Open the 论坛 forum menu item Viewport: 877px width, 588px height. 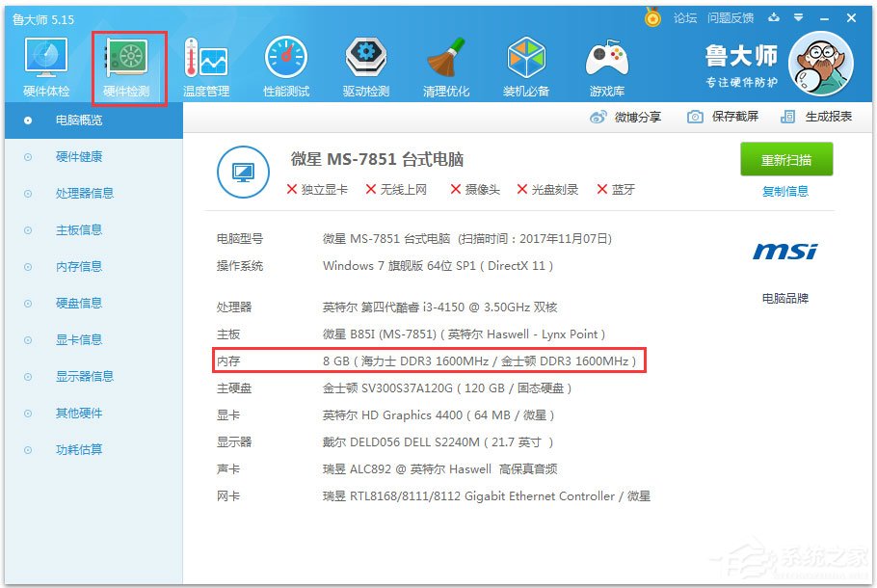tap(685, 16)
